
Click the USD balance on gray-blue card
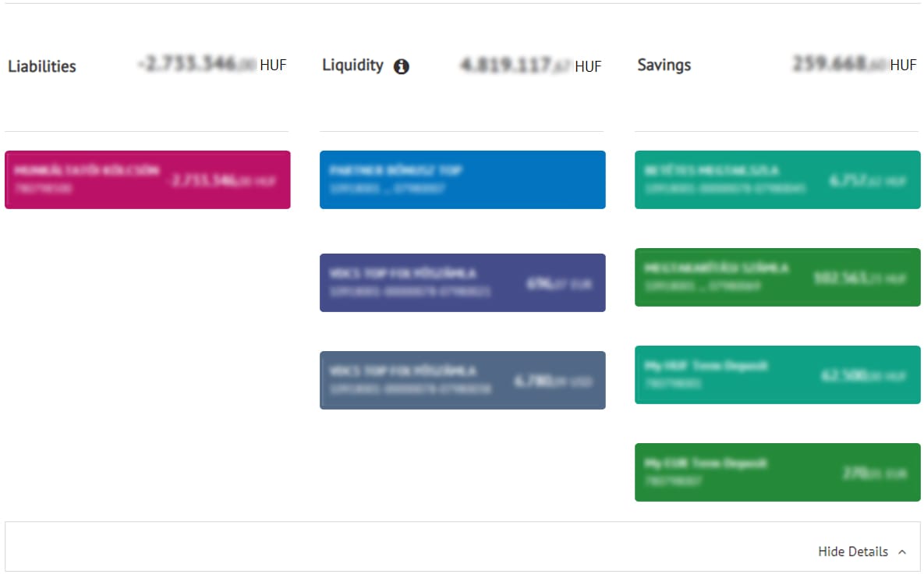[552, 382]
